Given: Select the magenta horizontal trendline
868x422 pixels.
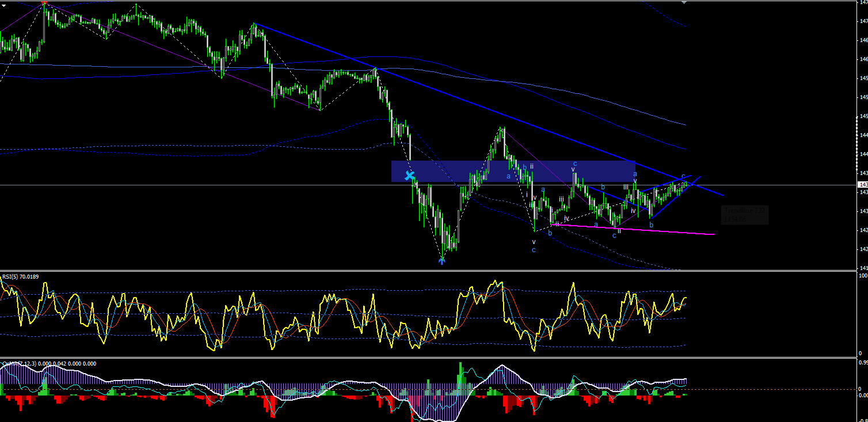Looking at the screenshot, I should [x=632, y=229].
